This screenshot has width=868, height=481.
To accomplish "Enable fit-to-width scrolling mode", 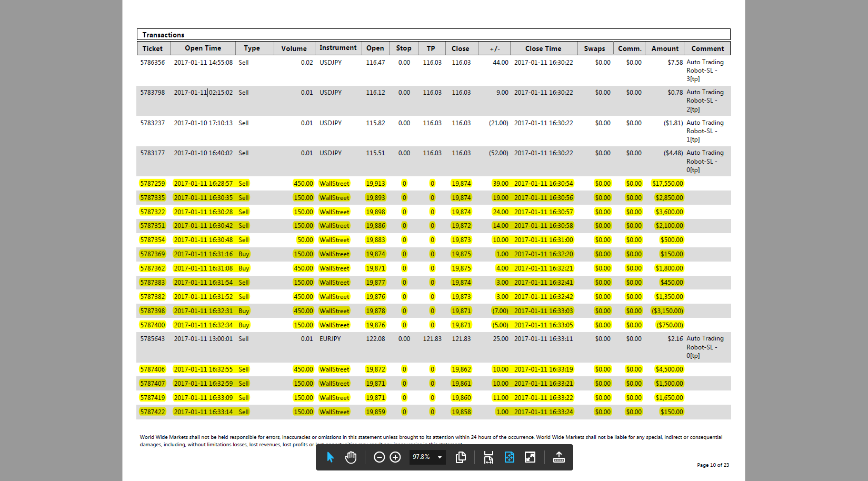I will 488,457.
